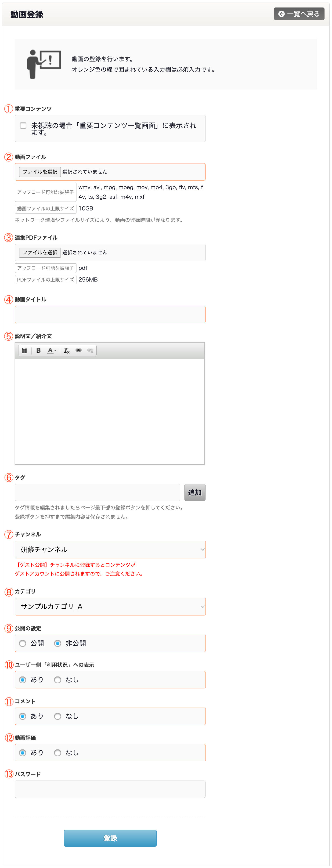
Task: Open the カテゴリ dropdown
Action: (x=110, y=607)
